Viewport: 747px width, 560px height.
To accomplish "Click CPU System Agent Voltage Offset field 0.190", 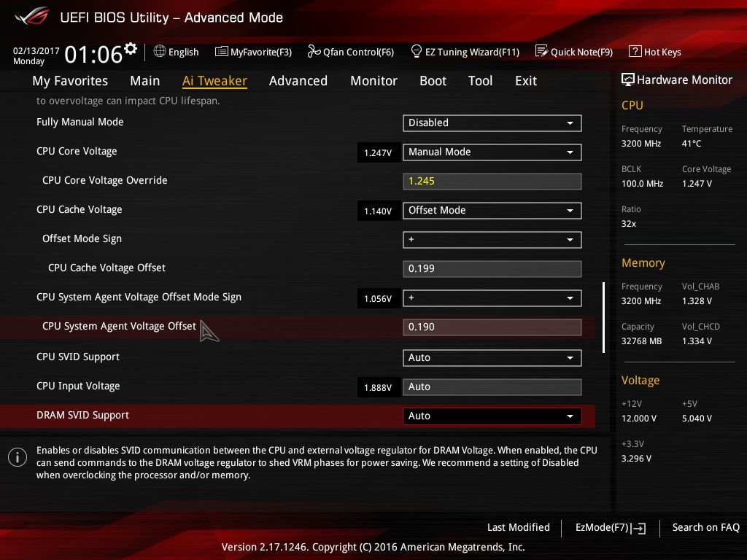I will pos(492,327).
